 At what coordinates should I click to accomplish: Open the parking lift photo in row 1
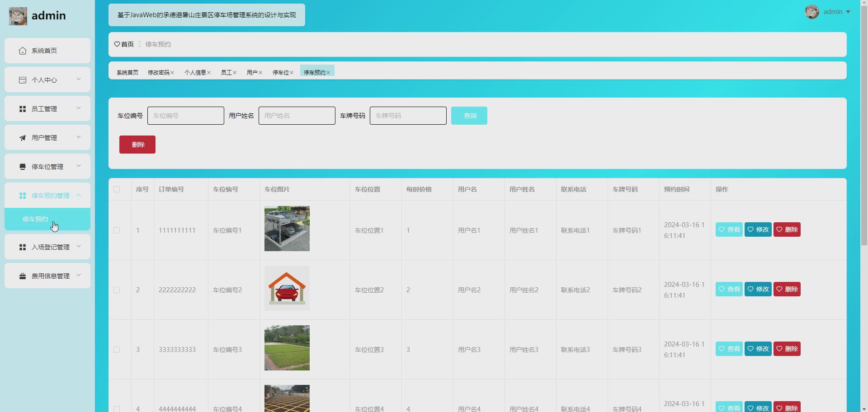tap(287, 229)
